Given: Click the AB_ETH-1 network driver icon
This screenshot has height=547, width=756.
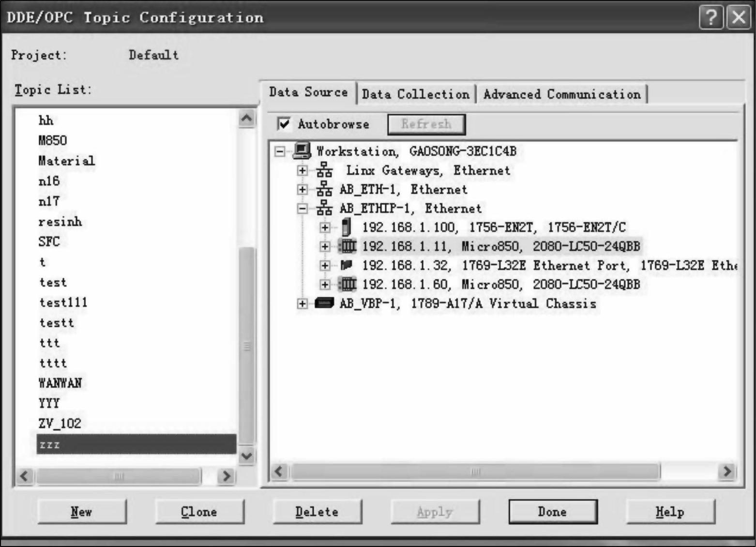Looking at the screenshot, I should click(324, 189).
